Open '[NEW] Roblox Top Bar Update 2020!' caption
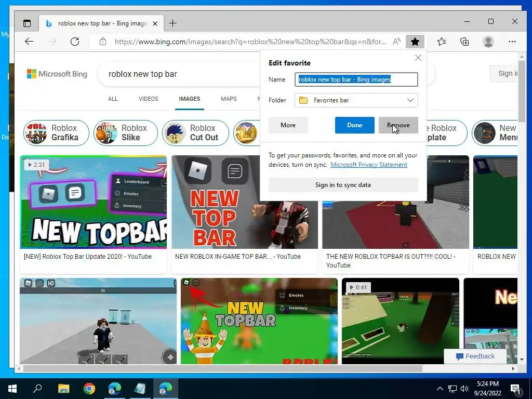Screen dimensions: 532x399 87,257
